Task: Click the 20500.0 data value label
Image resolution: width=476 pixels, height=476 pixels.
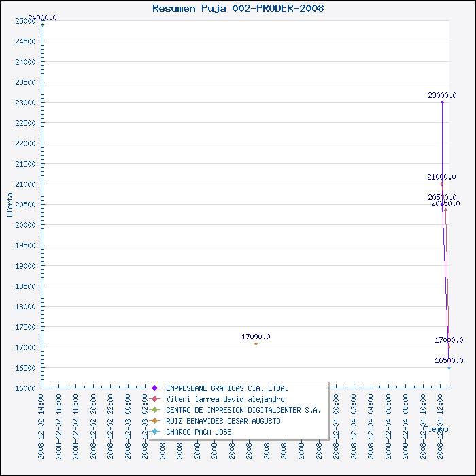Action: pyautogui.click(x=442, y=197)
